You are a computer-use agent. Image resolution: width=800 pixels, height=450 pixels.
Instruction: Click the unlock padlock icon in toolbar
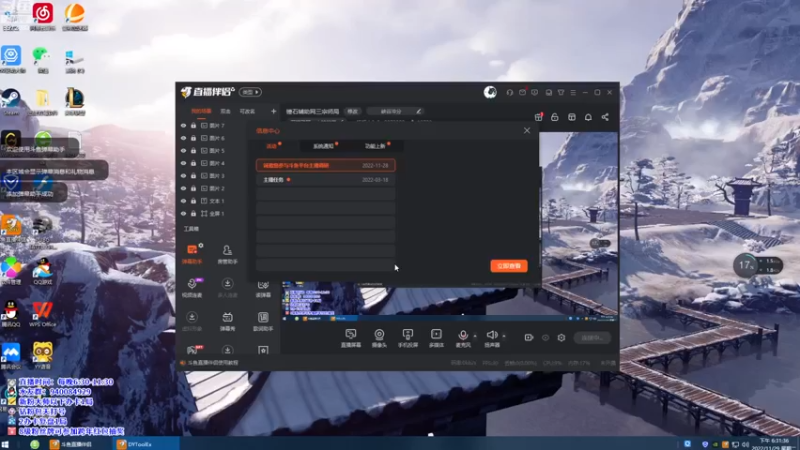[555, 117]
